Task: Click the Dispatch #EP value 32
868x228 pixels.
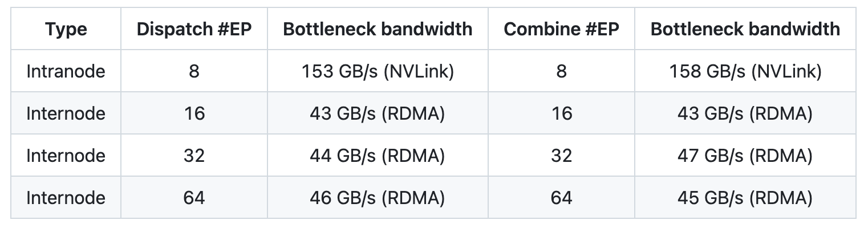Action: 194,156
